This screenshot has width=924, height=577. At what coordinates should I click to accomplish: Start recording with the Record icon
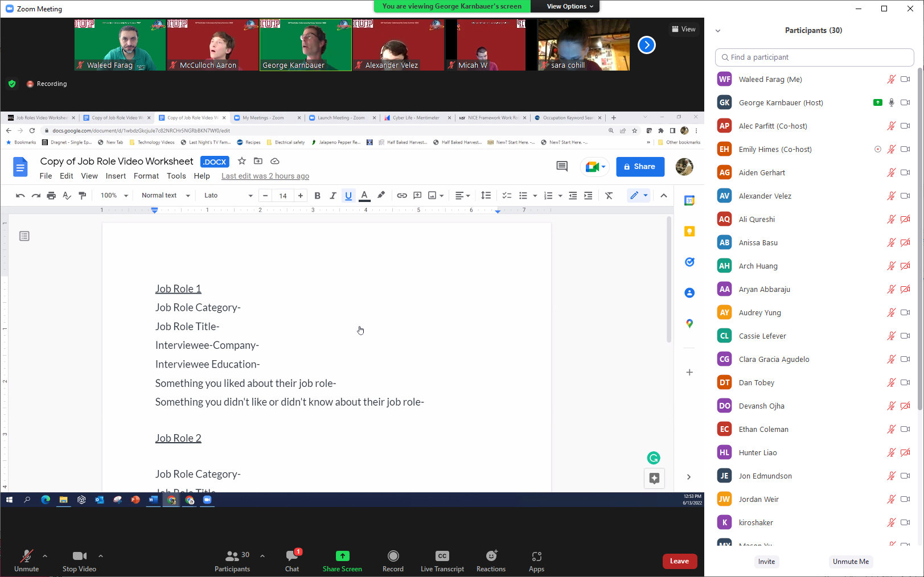393,556
